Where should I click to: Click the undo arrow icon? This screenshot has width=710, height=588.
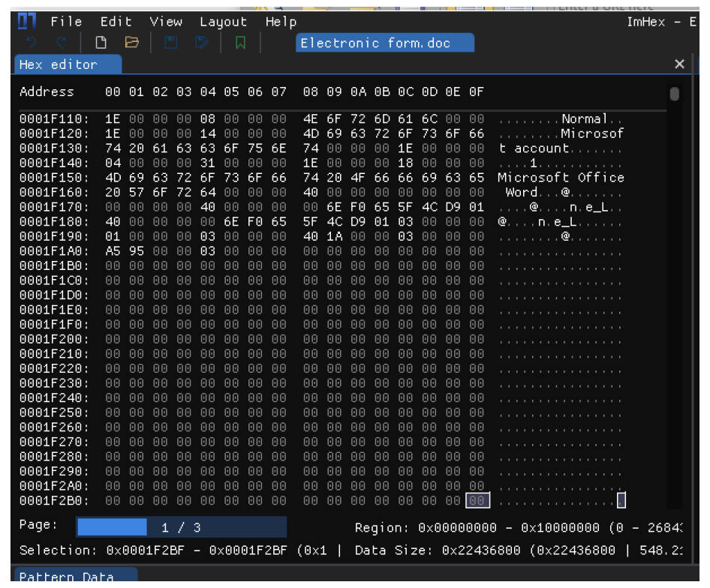[31, 43]
